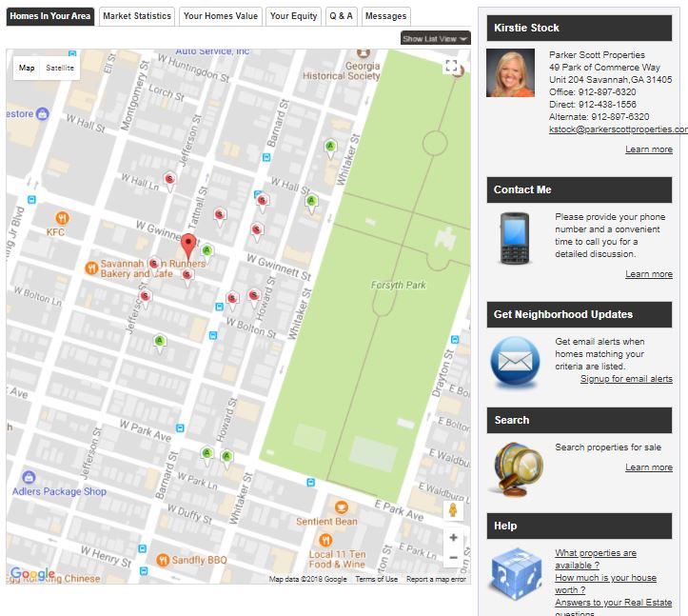This screenshot has width=688, height=616.
Task: Zoom in on the map
Action: pos(453,537)
